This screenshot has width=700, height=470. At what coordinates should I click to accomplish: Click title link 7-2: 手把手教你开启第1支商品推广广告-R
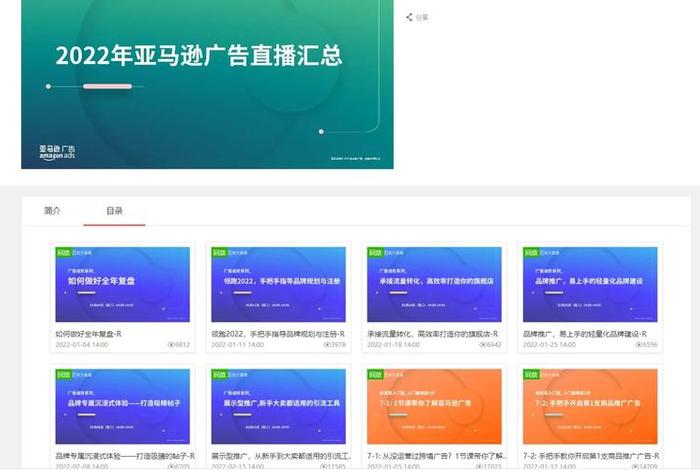click(591, 456)
